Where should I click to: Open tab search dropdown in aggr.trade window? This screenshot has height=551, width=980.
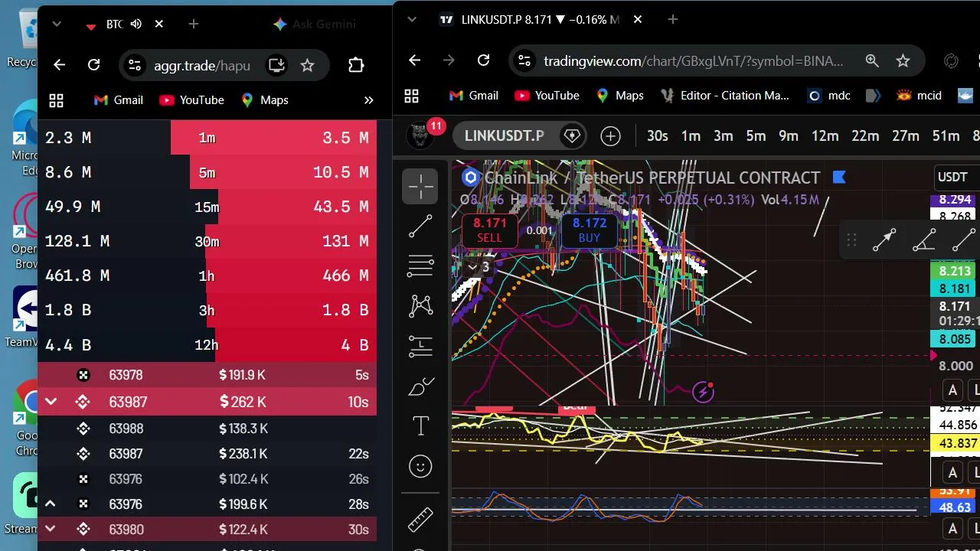click(56, 24)
